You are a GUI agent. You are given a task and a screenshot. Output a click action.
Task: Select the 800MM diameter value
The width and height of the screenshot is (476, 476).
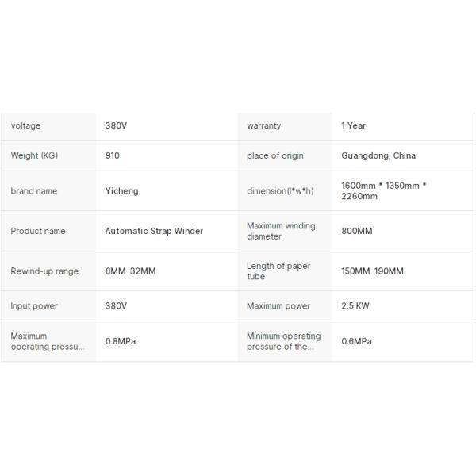357,231
